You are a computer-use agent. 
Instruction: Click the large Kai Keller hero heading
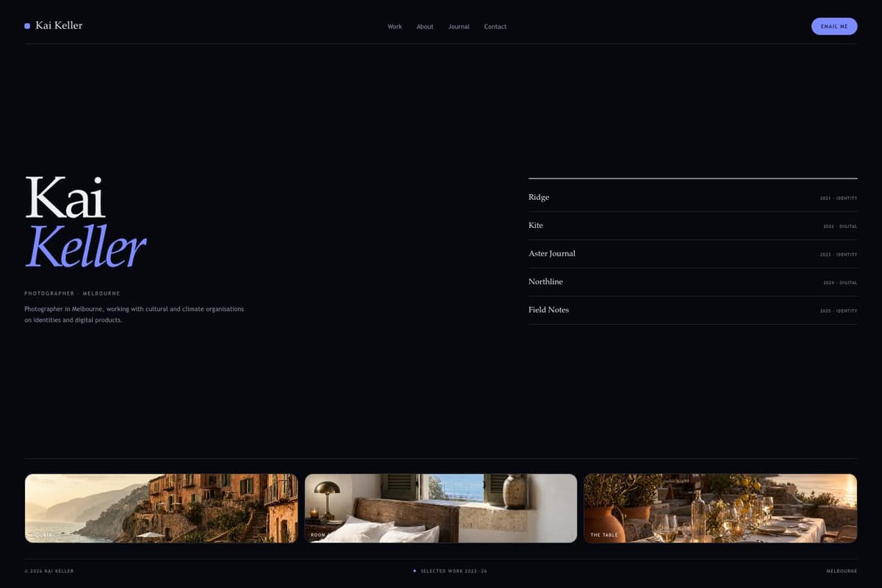(86, 222)
